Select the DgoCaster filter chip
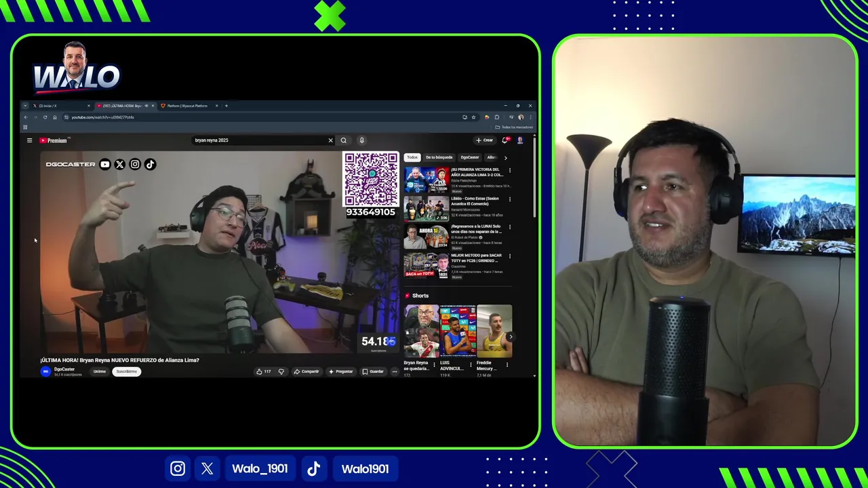The width and height of the screenshot is (868, 488). click(x=469, y=157)
